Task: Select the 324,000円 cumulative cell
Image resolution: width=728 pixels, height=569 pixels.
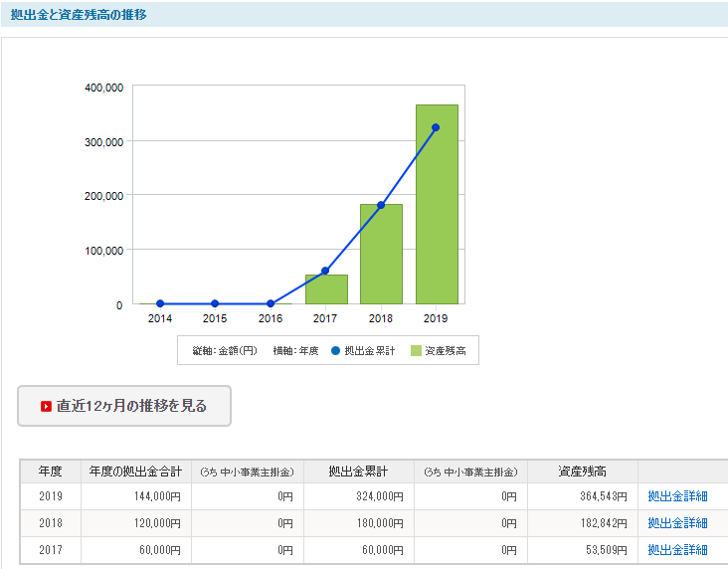Action: pos(358,496)
